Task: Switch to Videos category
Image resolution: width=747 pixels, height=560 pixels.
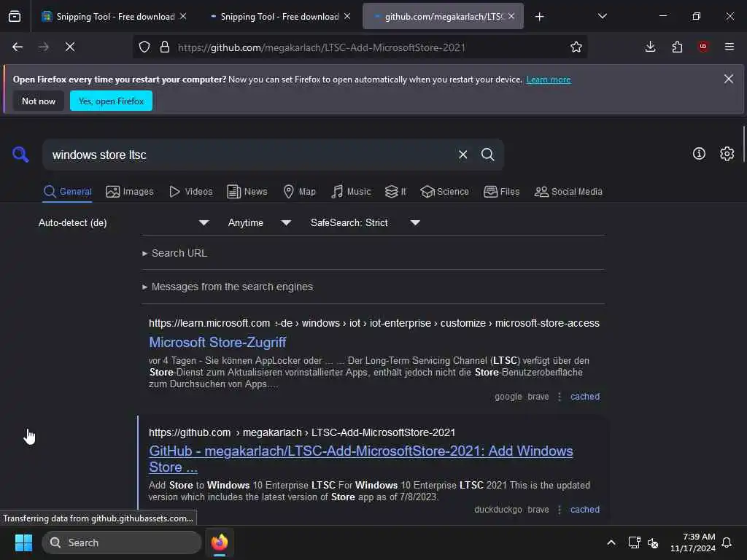Action: point(190,192)
